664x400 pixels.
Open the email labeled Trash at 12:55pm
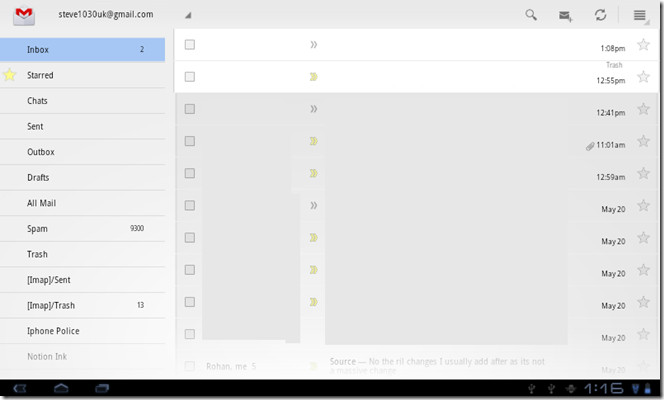click(417, 77)
